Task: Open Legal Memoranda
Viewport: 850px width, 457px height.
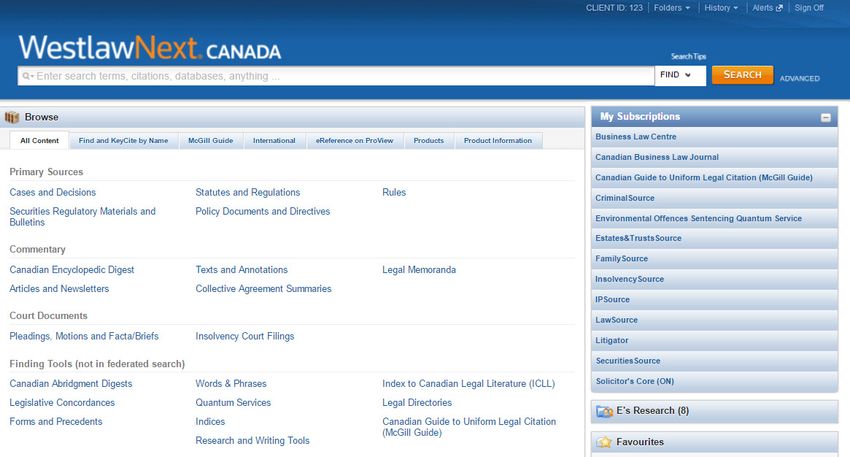Action: coord(419,270)
